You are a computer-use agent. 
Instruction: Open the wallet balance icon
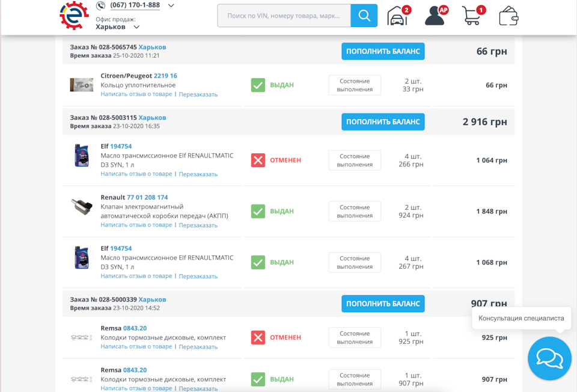coord(508,16)
